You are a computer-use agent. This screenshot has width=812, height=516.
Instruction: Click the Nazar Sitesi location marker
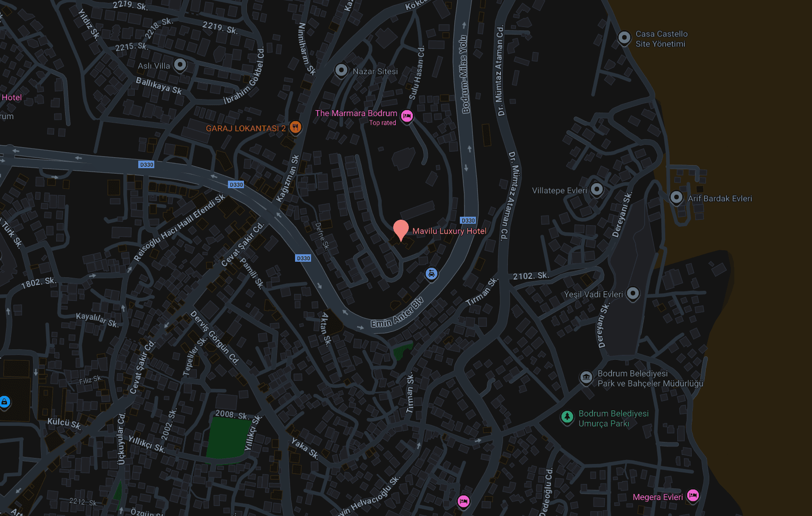tap(341, 71)
